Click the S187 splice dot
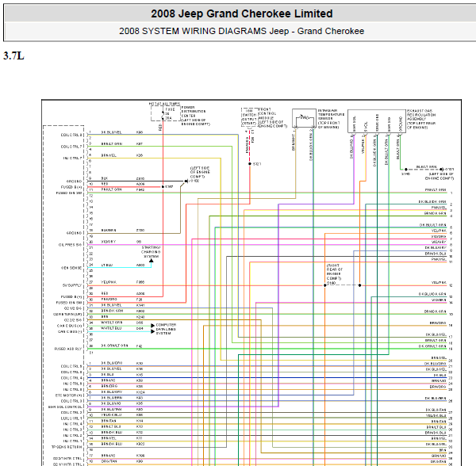 pyautogui.click(x=163, y=187)
